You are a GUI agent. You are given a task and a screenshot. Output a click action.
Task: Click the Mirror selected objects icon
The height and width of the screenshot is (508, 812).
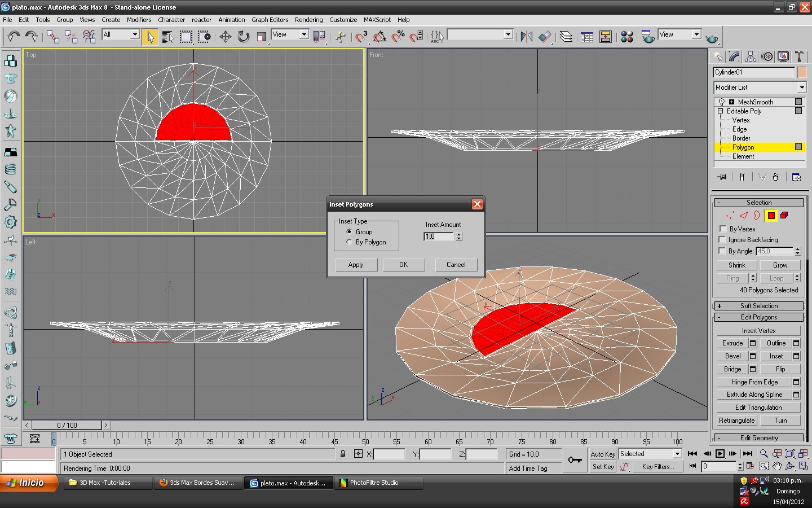tap(527, 37)
